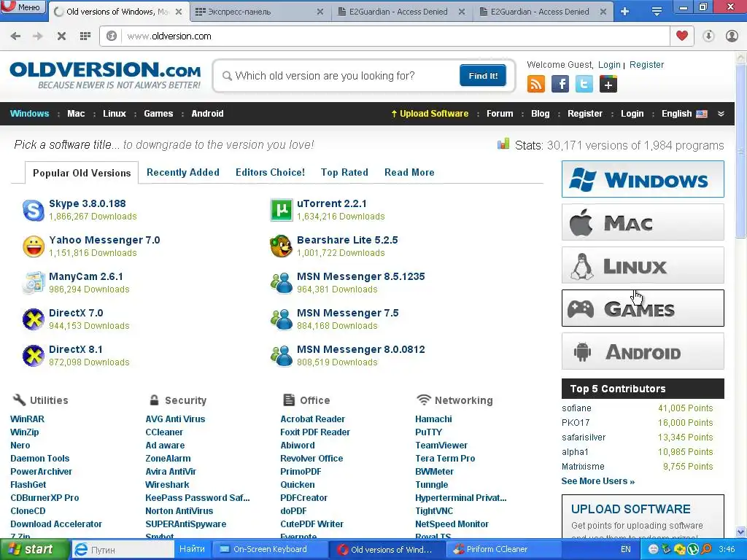Viewport: 747px width, 560px height.
Task: Click the ManyCam icon
Action: (34, 283)
